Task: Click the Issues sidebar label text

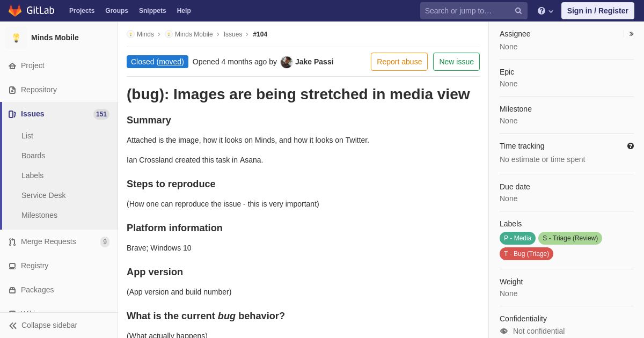Action: pos(33,114)
